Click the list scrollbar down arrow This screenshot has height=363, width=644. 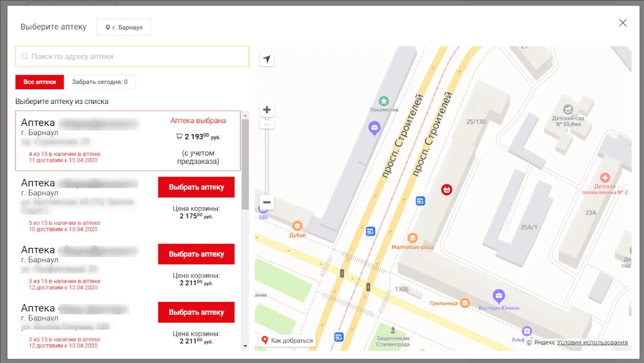tap(245, 346)
